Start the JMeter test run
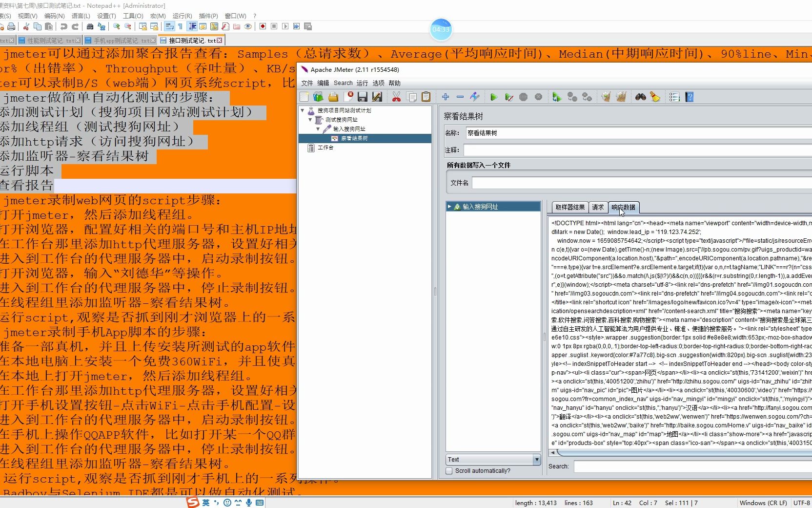This screenshot has height=508, width=812. pyautogui.click(x=494, y=97)
